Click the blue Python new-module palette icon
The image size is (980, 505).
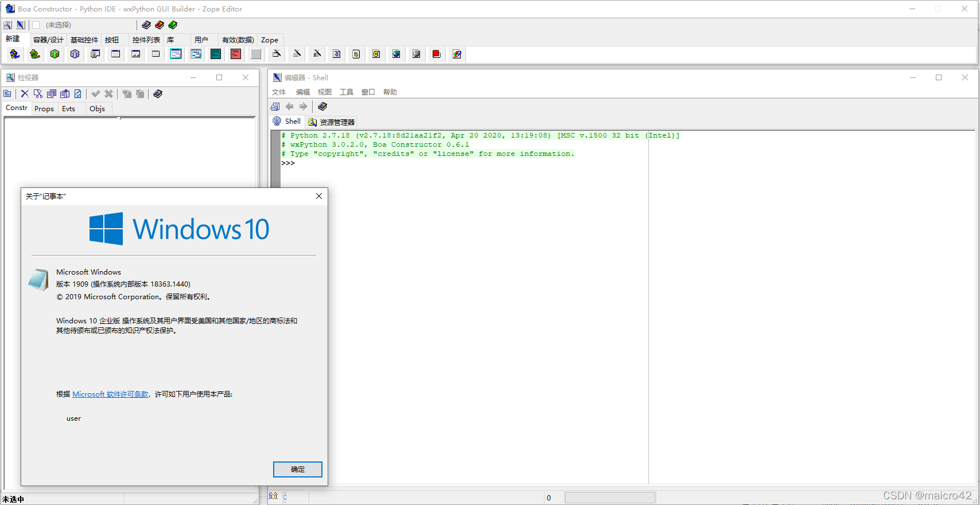[15, 54]
